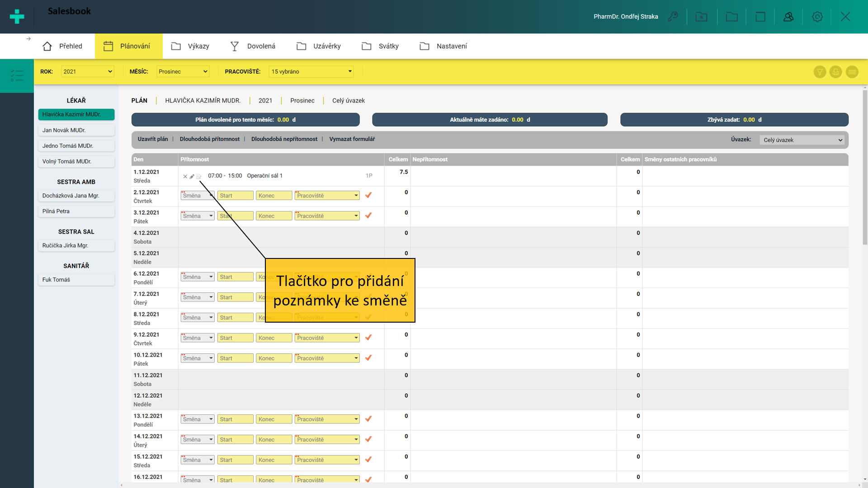Click the Vymazat formulář link

tap(352, 139)
